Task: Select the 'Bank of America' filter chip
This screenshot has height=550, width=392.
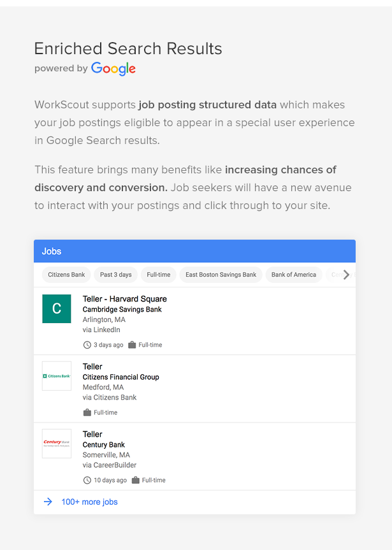Action: click(x=293, y=275)
